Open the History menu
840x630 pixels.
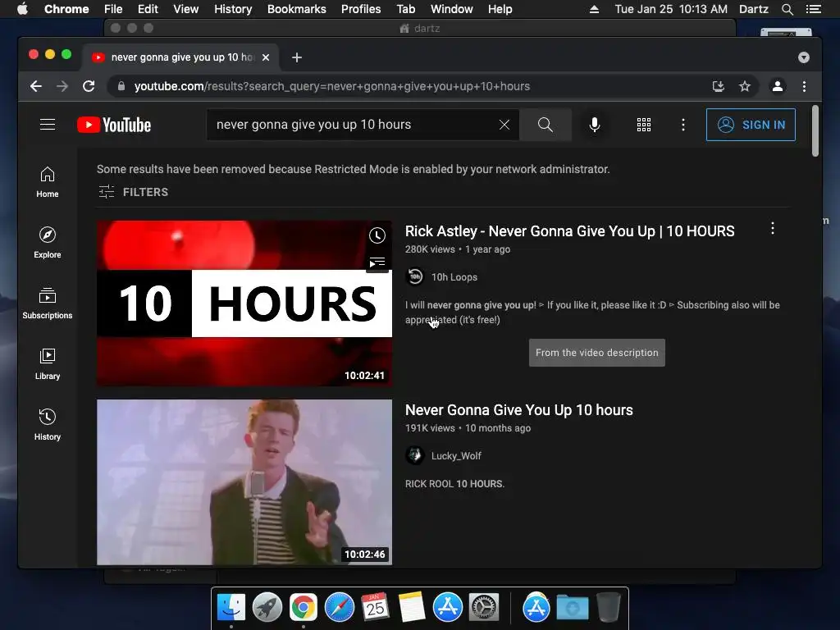pyautogui.click(x=233, y=9)
